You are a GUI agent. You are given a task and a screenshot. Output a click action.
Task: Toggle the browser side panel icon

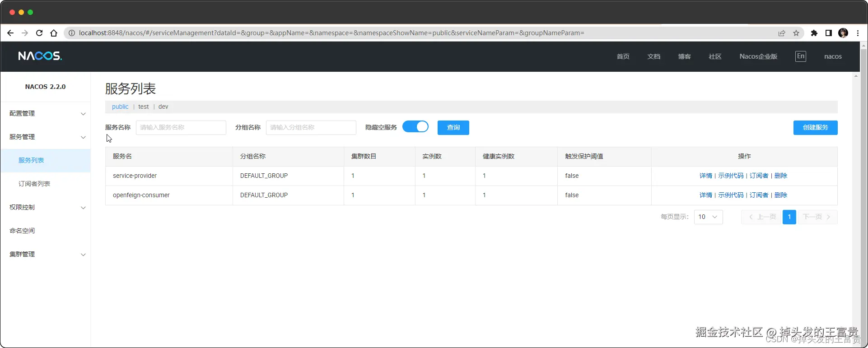(829, 33)
